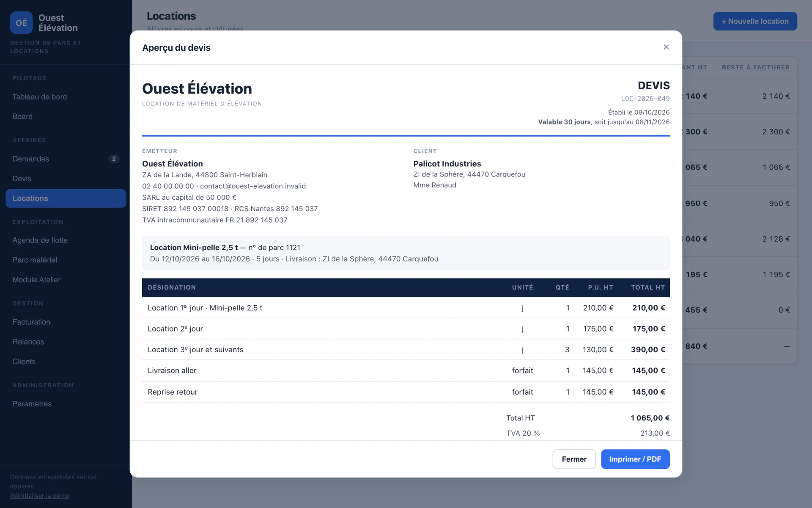
Task: Click TVA amount 213,00 €
Action: (655, 433)
